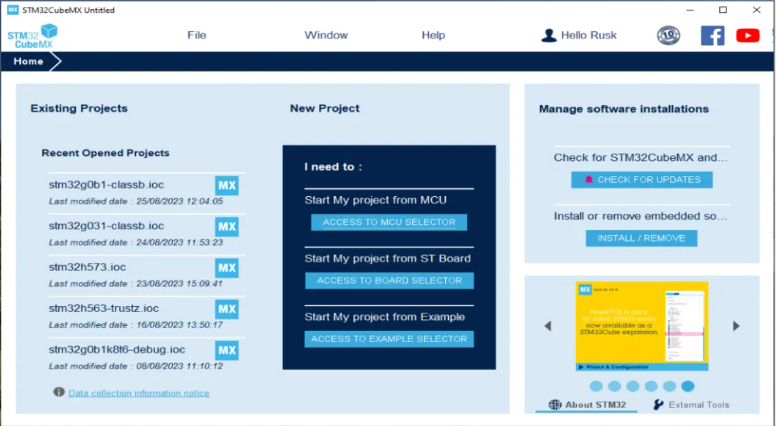Click INSTALL / REMOVE button

click(x=641, y=238)
